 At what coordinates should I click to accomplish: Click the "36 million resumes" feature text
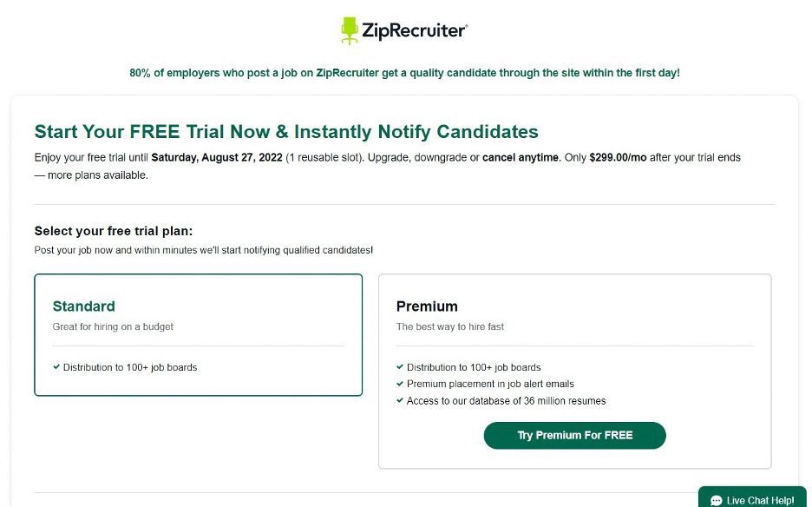(x=559, y=401)
